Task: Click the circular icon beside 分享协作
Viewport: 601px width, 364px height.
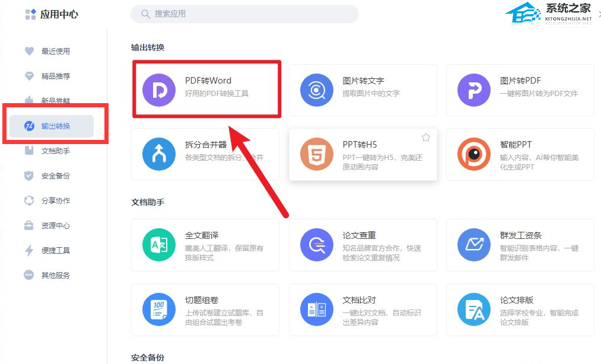Action: [29, 200]
